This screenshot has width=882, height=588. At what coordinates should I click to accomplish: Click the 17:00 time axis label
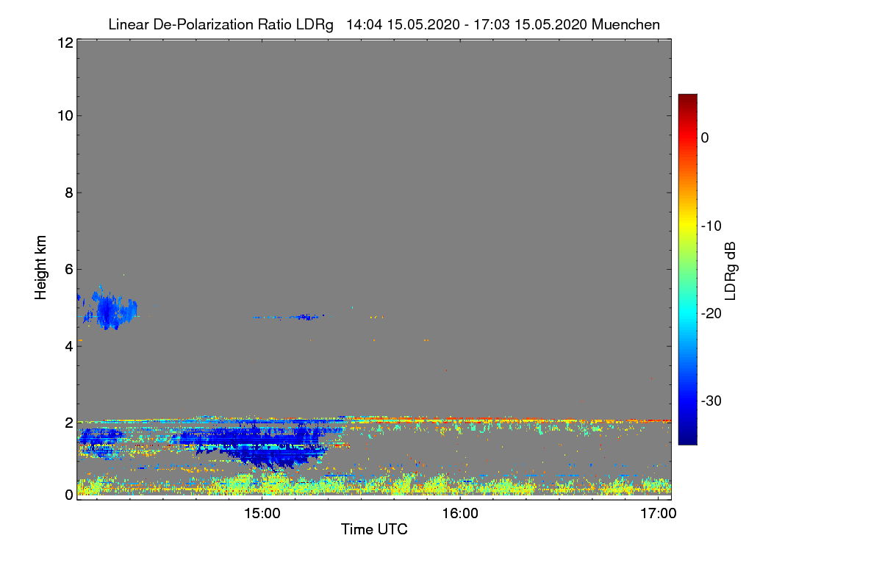coord(657,514)
